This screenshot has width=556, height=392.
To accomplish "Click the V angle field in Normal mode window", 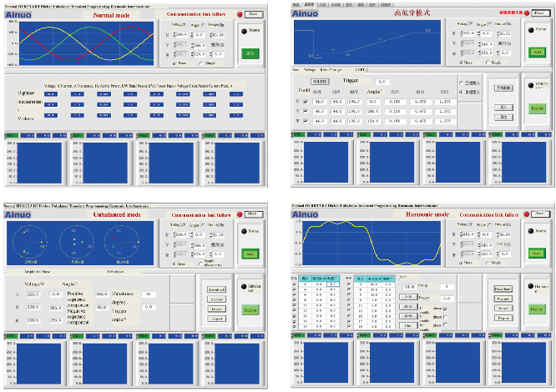I will [200, 45].
